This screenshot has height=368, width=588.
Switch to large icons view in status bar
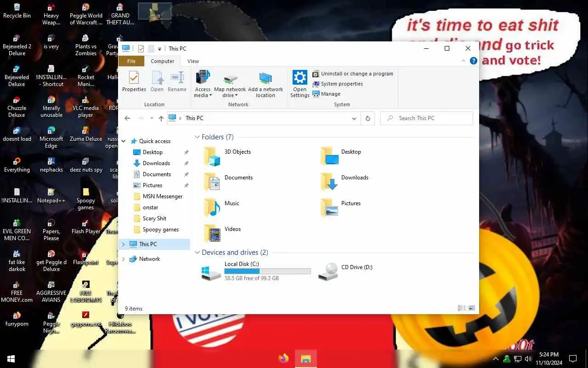tap(471, 308)
